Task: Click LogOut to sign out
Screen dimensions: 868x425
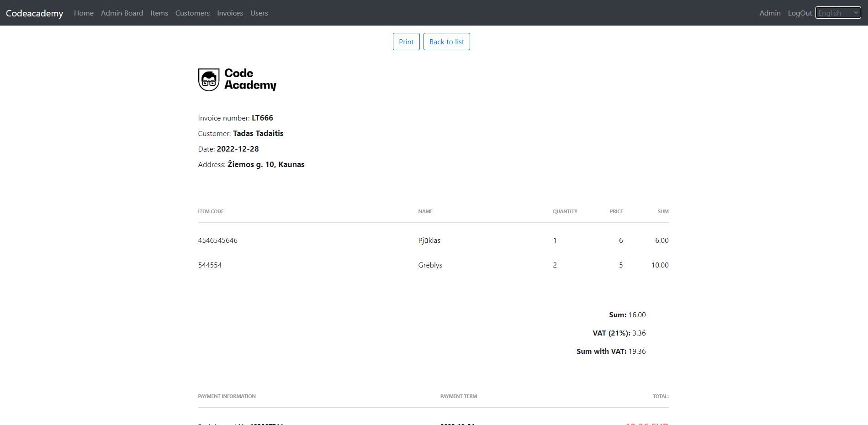Action: [x=799, y=13]
